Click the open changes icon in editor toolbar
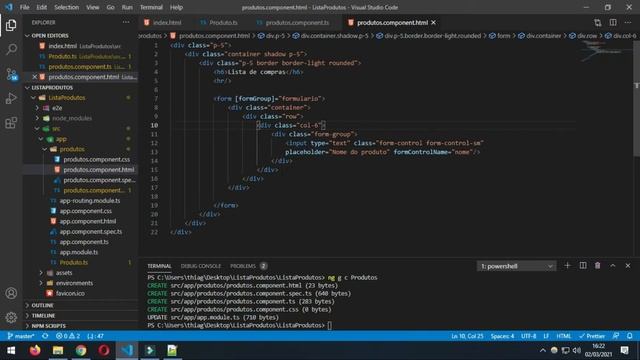Screen dimensions: 640x360 (598, 22)
